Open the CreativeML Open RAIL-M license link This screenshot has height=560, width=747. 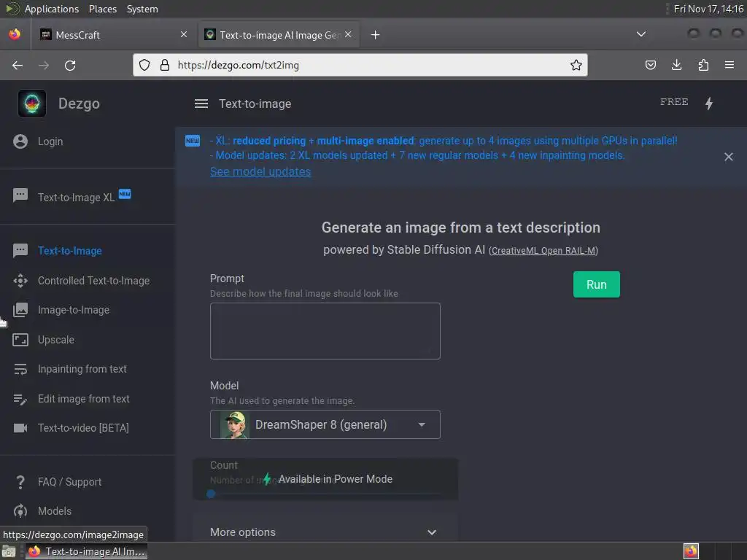click(543, 251)
